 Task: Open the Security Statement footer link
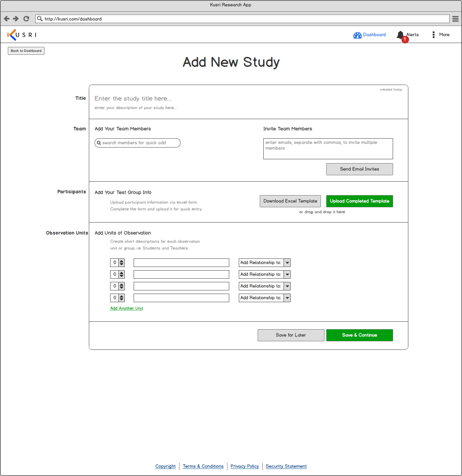point(286,466)
